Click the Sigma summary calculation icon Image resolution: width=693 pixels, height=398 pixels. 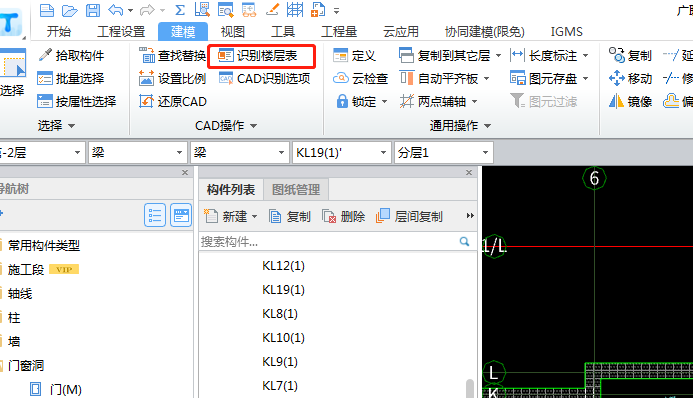pyautogui.click(x=179, y=10)
